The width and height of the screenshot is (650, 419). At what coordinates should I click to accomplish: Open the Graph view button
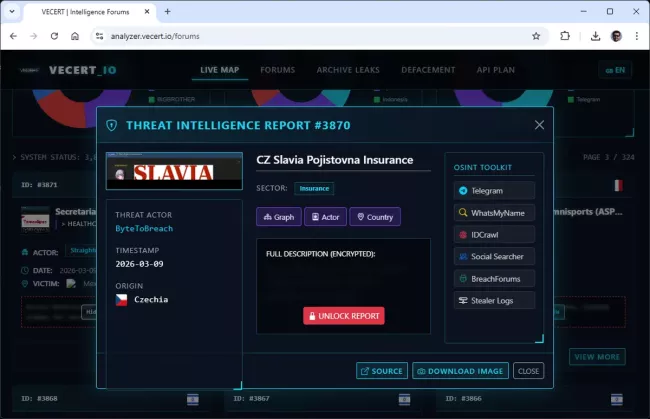pyautogui.click(x=278, y=216)
